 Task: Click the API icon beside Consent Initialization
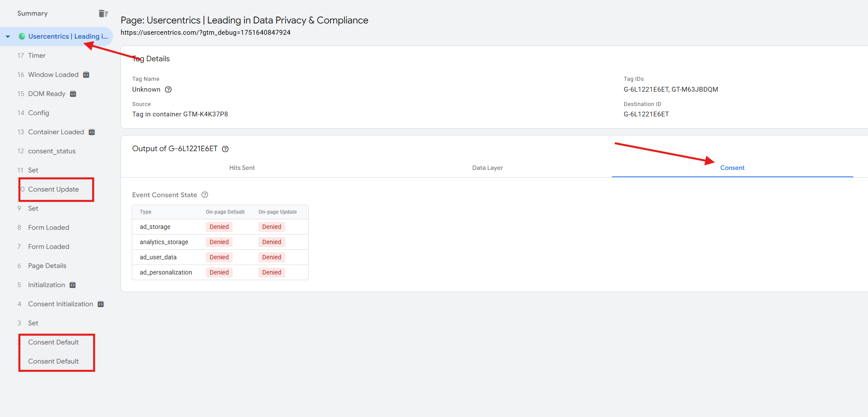[x=100, y=304]
